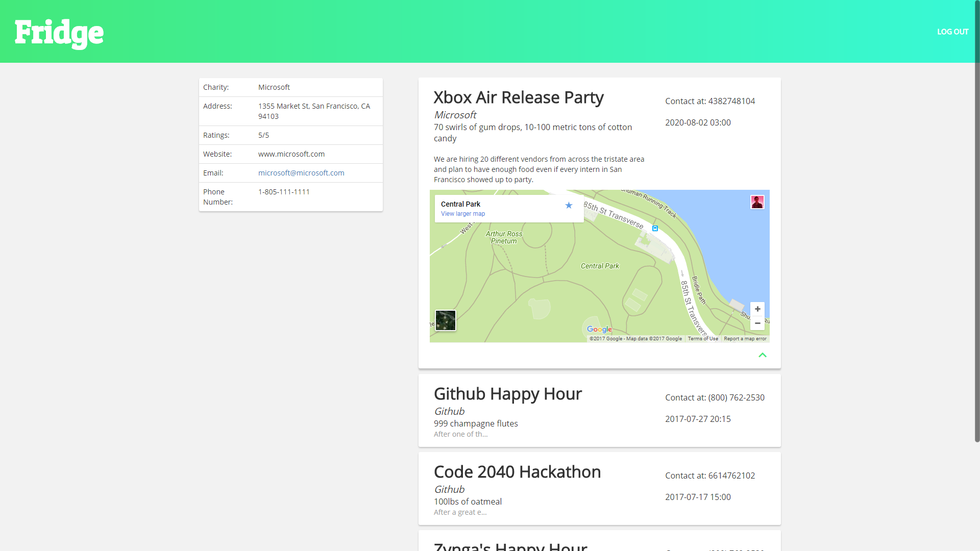Viewport: 980px width, 551px height.
Task: Save Central Park with the star icon
Action: pyautogui.click(x=569, y=206)
